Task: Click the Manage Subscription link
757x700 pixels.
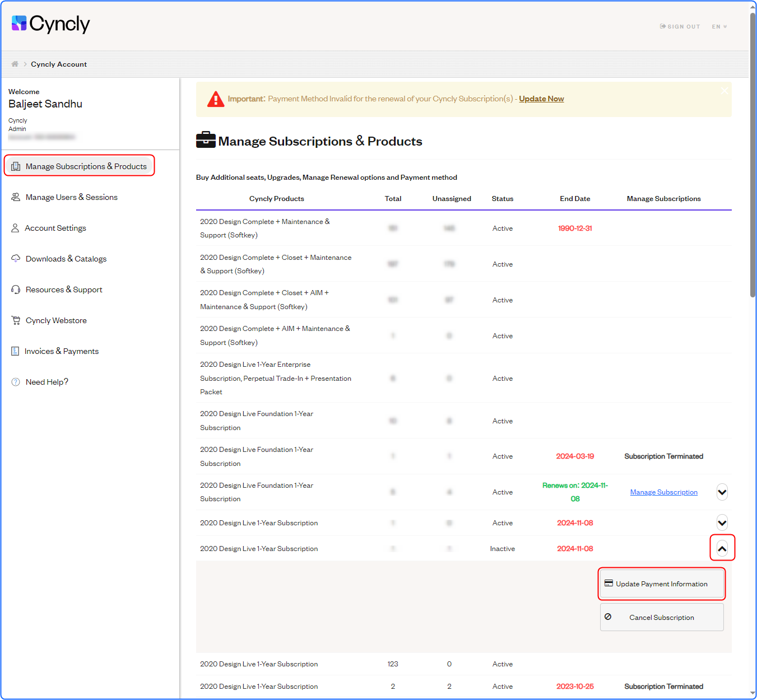Action: (x=664, y=492)
